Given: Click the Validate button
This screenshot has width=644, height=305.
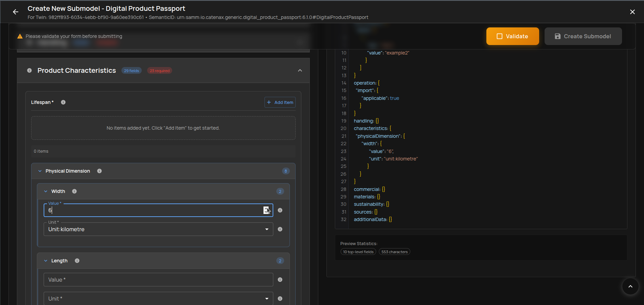Looking at the screenshot, I should point(512,36).
